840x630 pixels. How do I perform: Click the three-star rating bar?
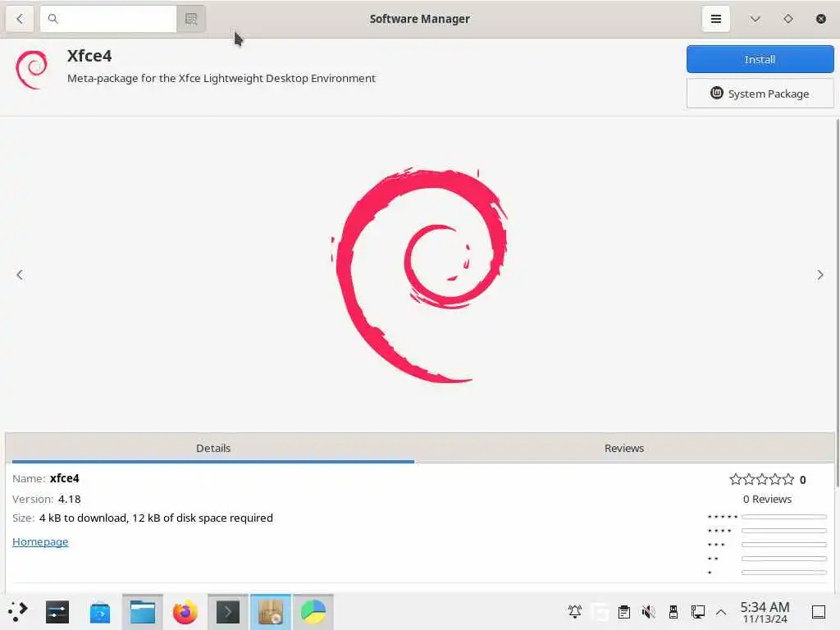tap(783, 545)
